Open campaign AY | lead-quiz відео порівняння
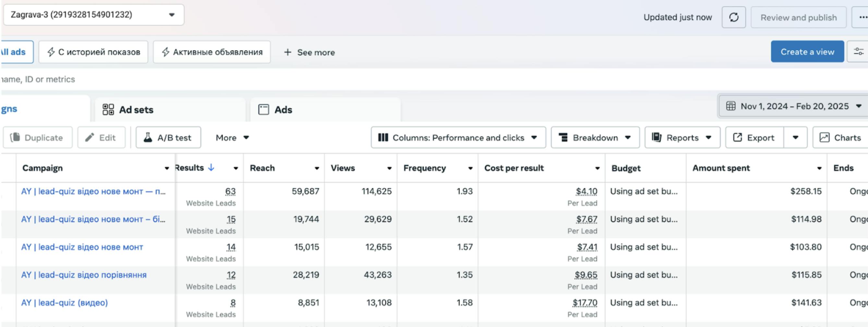The height and width of the screenshot is (327, 868). 84,275
